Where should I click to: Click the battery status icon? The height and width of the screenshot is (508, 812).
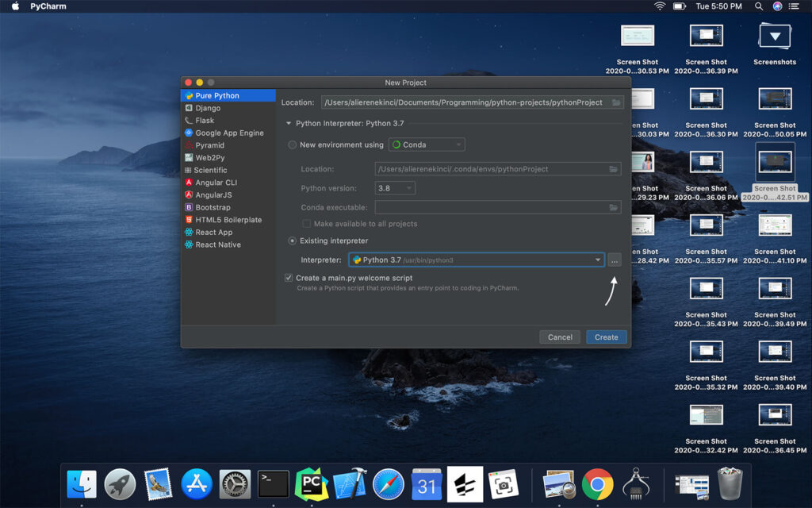[680, 6]
